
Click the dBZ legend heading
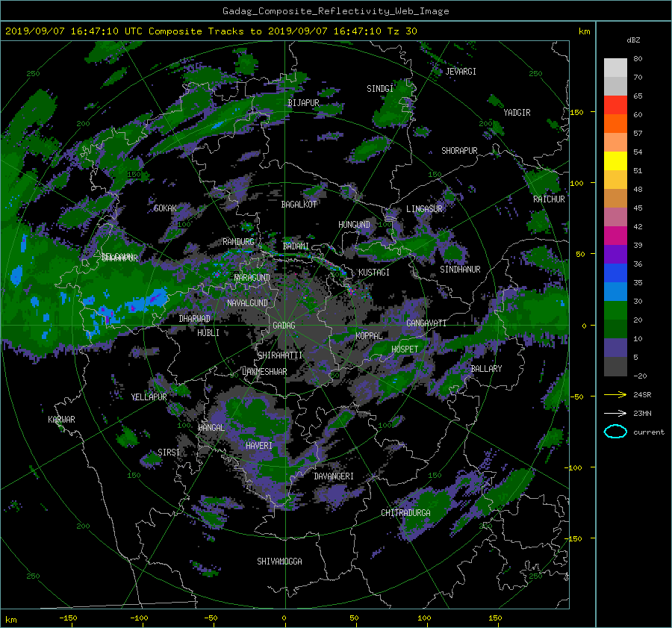pos(633,40)
